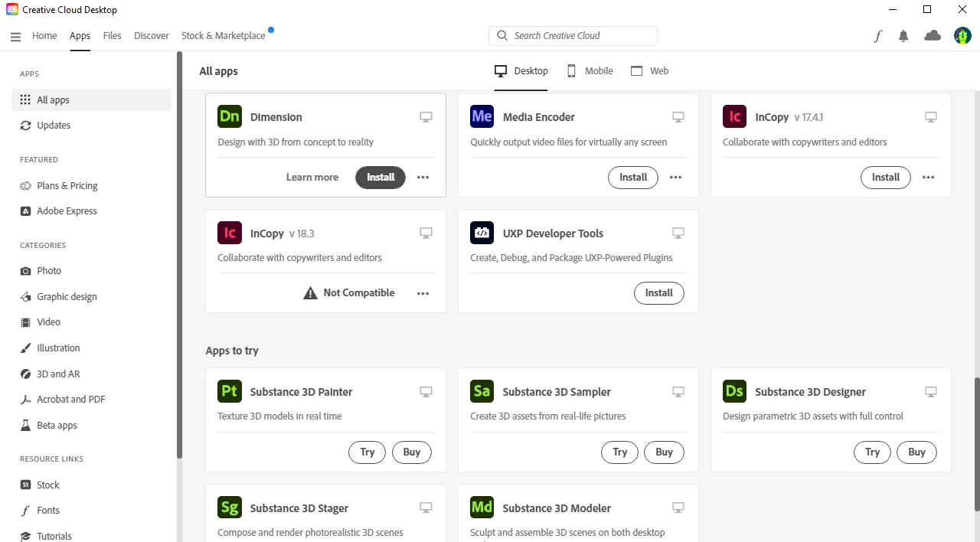The image size is (980, 542).
Task: Click the InCopy v17.4.1 app icon
Action: [x=734, y=116]
